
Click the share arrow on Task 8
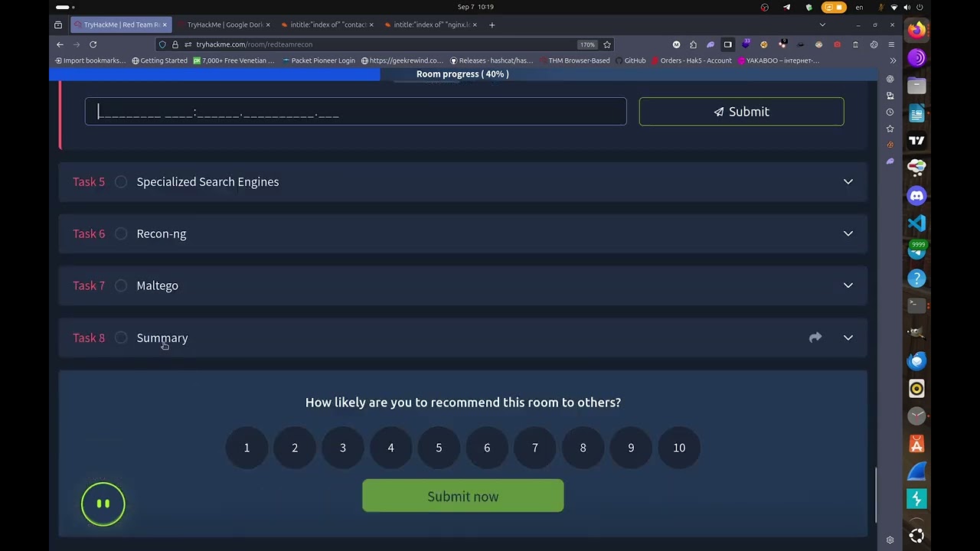pos(815,337)
